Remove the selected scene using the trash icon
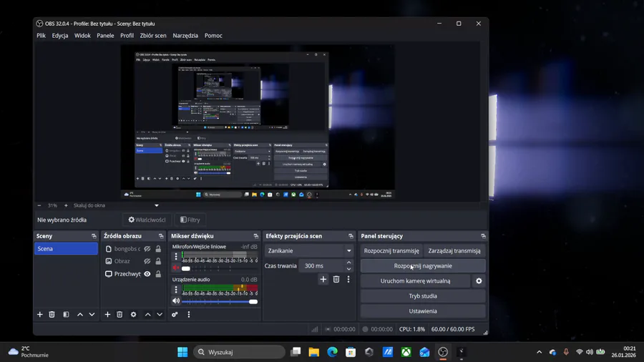This screenshot has height=362, width=644. click(x=52, y=314)
